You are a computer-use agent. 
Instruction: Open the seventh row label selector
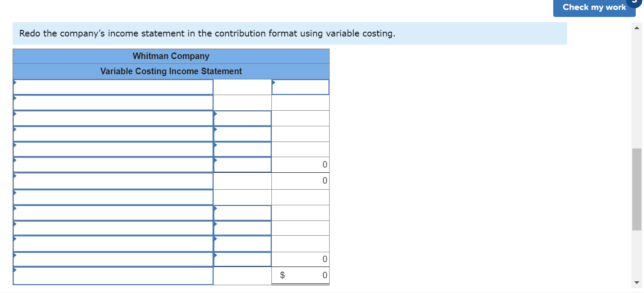click(113, 181)
